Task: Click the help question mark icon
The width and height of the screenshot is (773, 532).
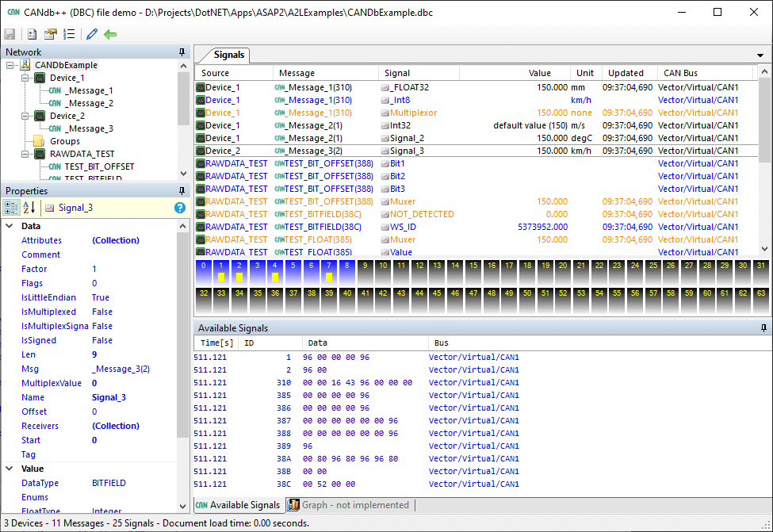Action: point(180,208)
